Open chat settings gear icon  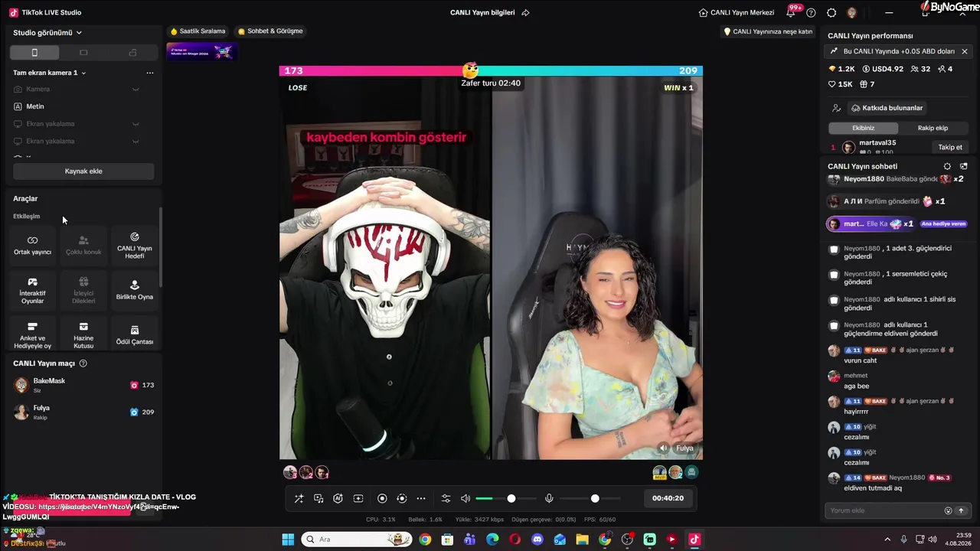pos(947,166)
